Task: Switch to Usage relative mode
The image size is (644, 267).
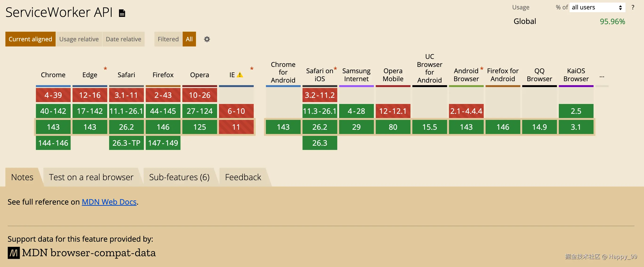Action: [79, 39]
